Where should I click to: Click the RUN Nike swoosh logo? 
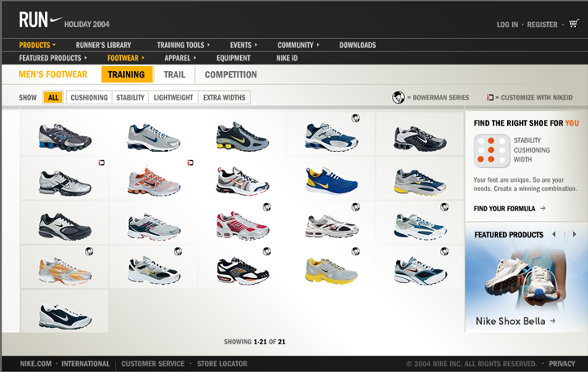(41, 20)
